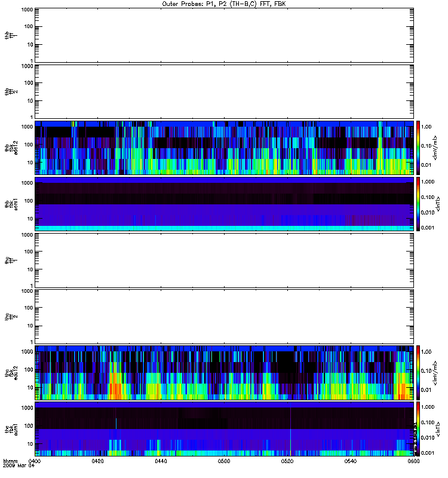The width and height of the screenshot is (448, 478).
Task: Select the thc fbk edc12 spectrogram panel
Action: click(225, 373)
